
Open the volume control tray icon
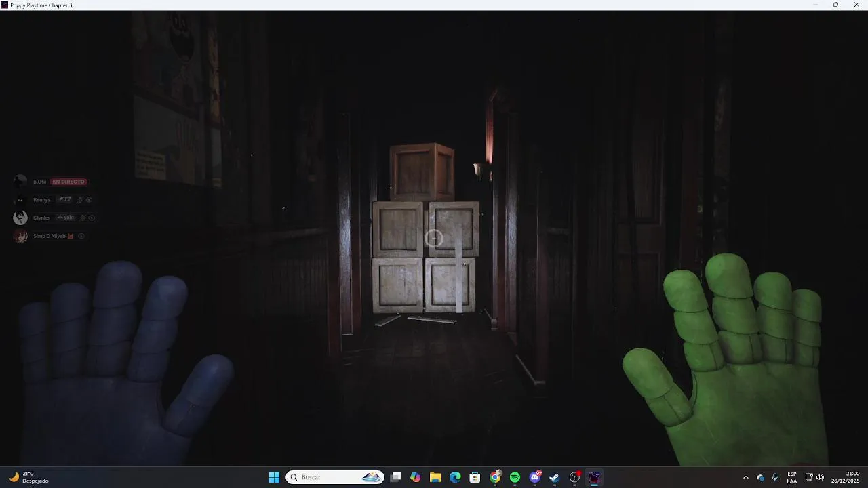point(820,477)
